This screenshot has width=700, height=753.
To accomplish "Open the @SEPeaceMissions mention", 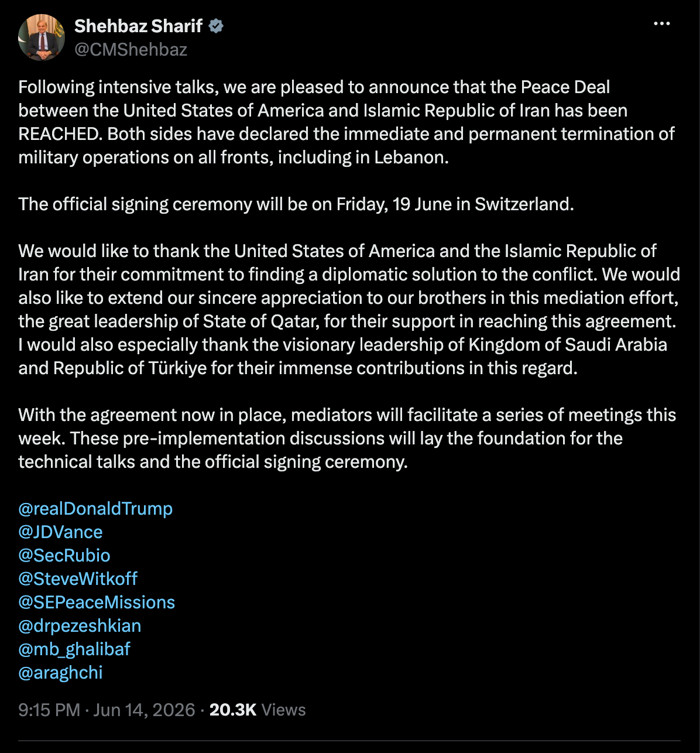I will [97, 603].
